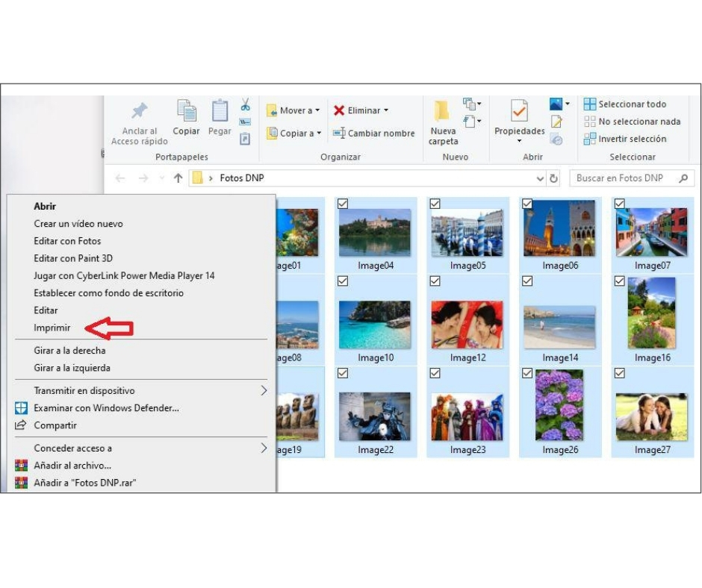This screenshot has height=588, width=702.
Task: Select Girar a la derecha option
Action: [69, 350]
